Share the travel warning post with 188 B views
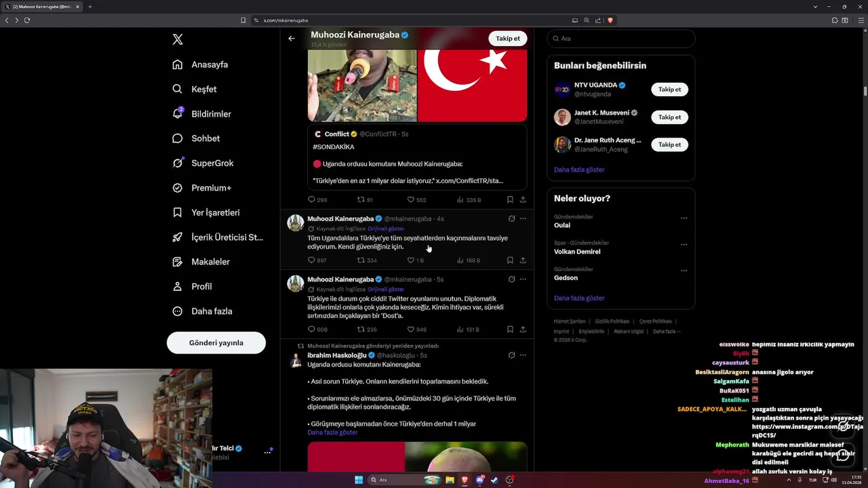This screenshot has height=488, width=868. coord(523,260)
